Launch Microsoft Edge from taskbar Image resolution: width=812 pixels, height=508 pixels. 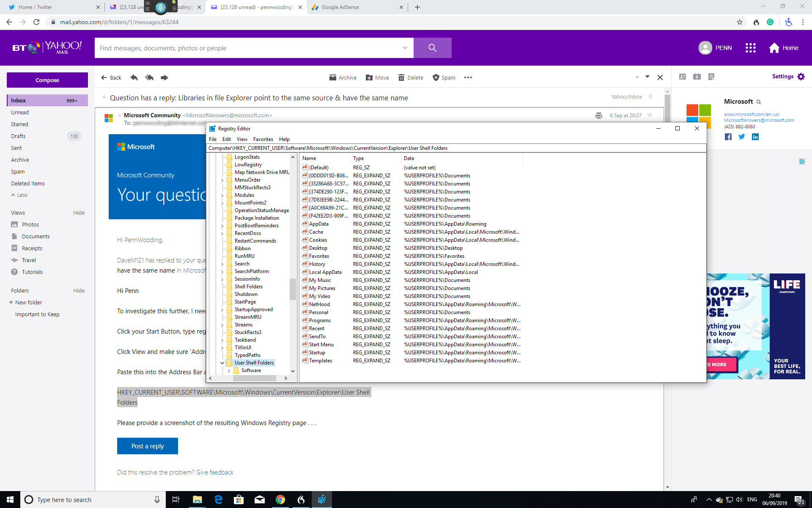click(218, 500)
